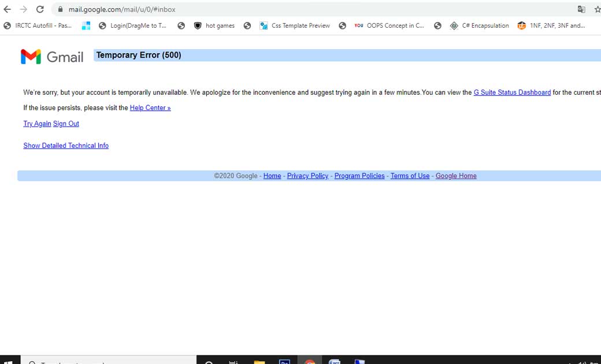Open the G Suite Status Dashboard link
Image resolution: width=601 pixels, height=364 pixels.
[x=512, y=92]
